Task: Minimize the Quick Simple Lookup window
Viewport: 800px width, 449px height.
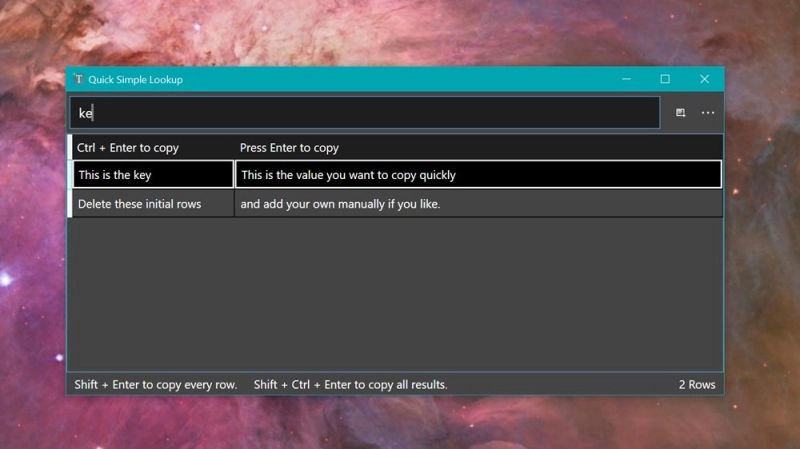Action: (x=626, y=79)
